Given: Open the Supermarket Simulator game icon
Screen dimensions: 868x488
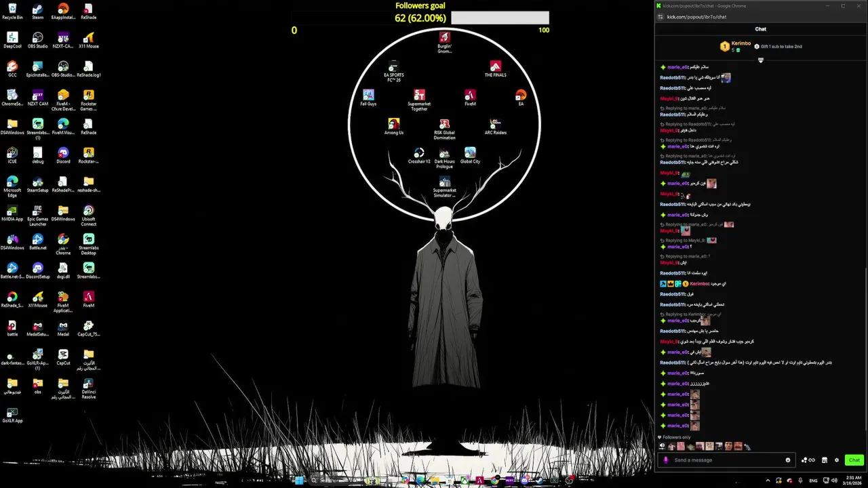Looking at the screenshot, I should tap(444, 186).
